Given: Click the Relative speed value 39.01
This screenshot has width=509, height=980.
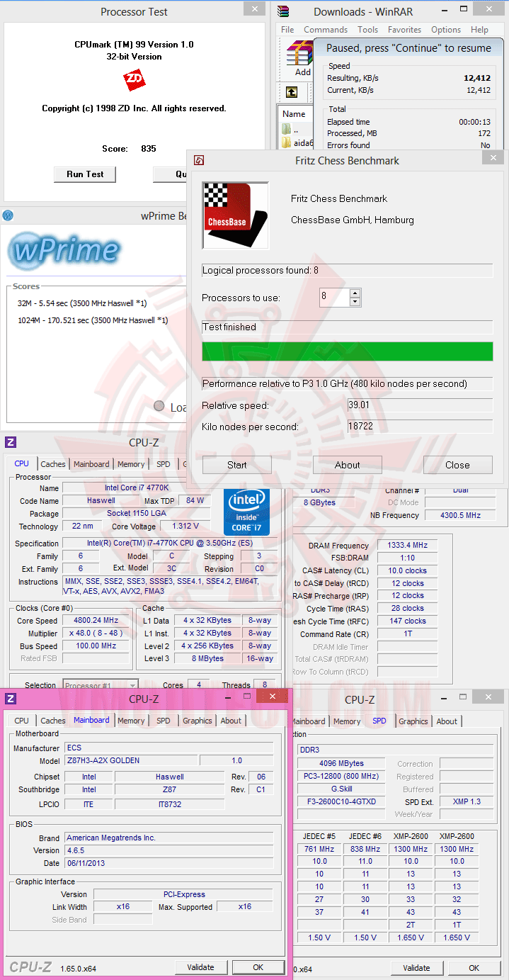Looking at the screenshot, I should 419,405.
